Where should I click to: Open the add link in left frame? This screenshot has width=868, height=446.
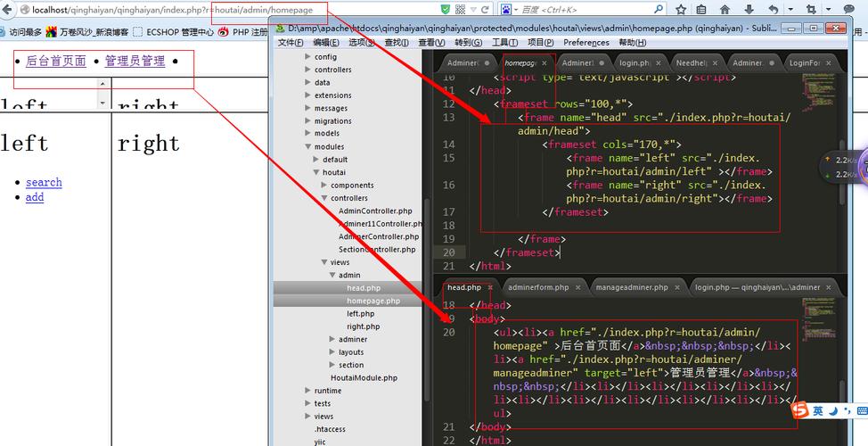[35, 197]
